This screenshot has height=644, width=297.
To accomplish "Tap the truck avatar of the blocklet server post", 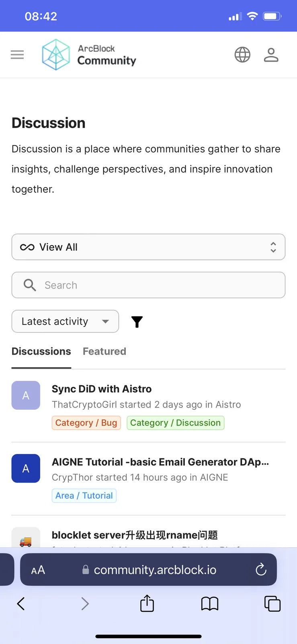I will 26,537.
